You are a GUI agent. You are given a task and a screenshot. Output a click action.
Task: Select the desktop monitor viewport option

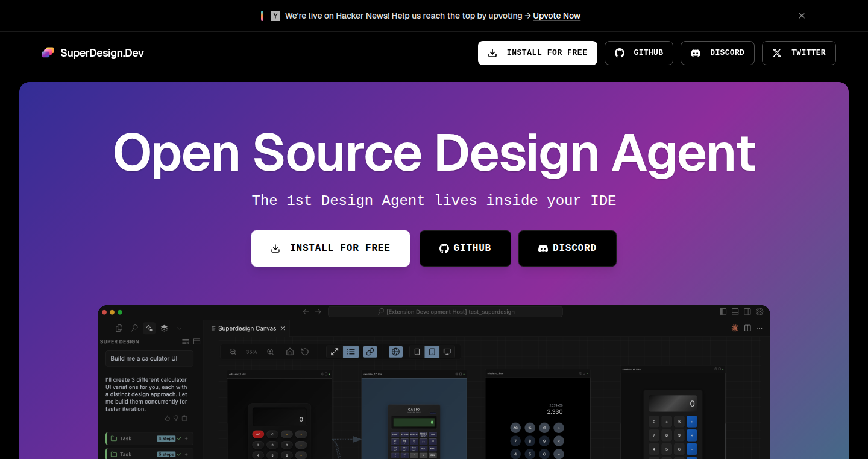coord(447,352)
